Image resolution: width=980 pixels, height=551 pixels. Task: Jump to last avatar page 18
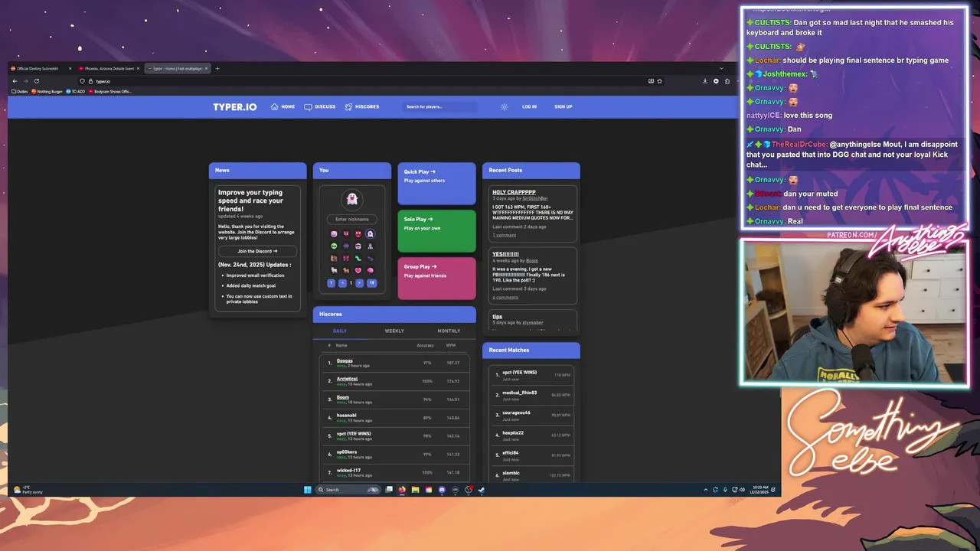(372, 283)
